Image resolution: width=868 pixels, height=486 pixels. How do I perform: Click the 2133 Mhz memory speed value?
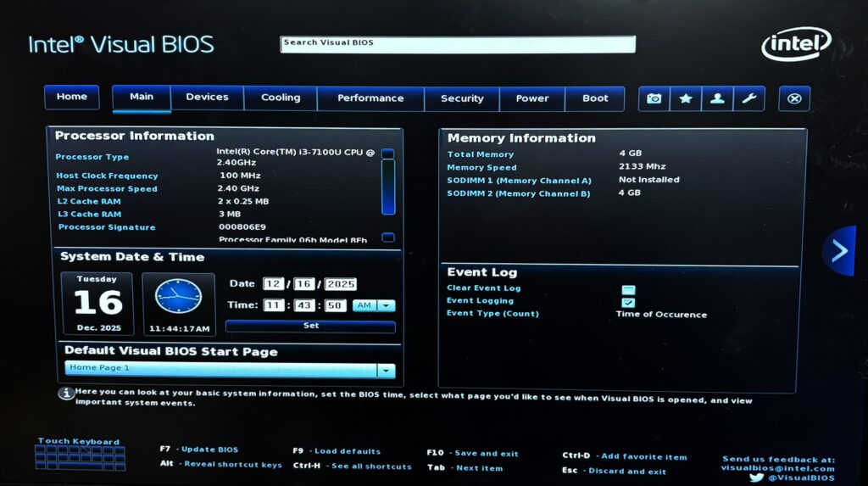(643, 166)
